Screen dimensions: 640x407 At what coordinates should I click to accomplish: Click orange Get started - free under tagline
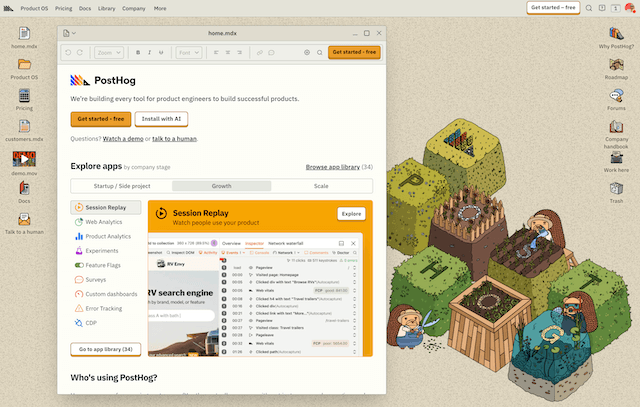[101, 119]
